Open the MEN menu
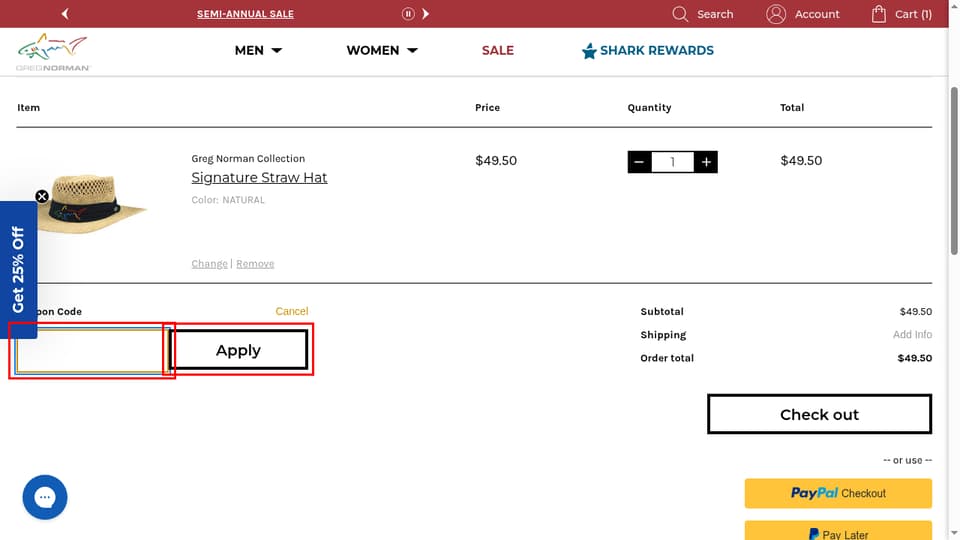 click(x=249, y=50)
